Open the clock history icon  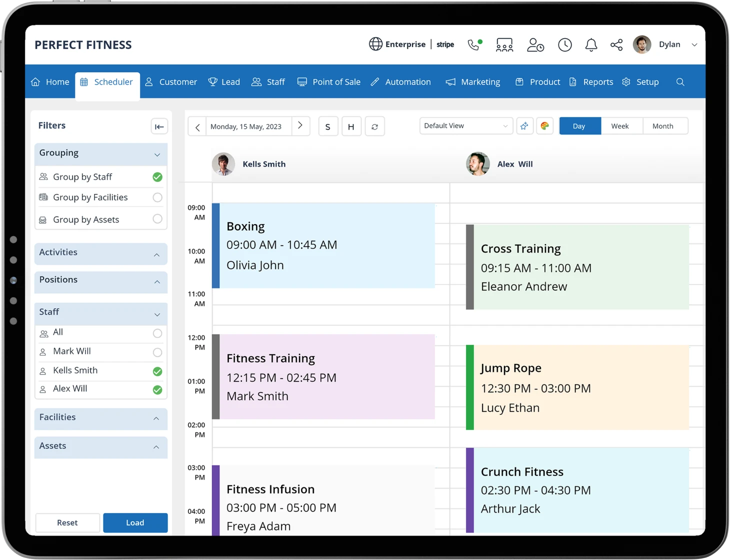[565, 45]
